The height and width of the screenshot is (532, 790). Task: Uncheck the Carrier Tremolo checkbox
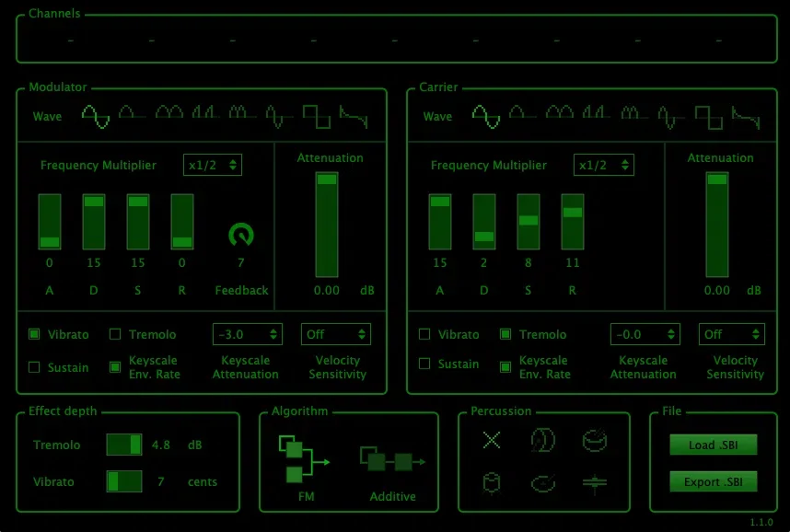[505, 334]
